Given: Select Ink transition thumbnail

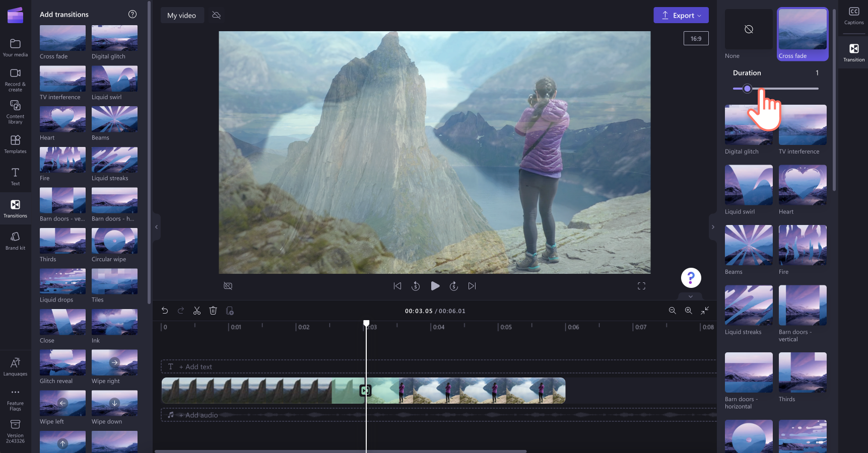Looking at the screenshot, I should coord(114,322).
